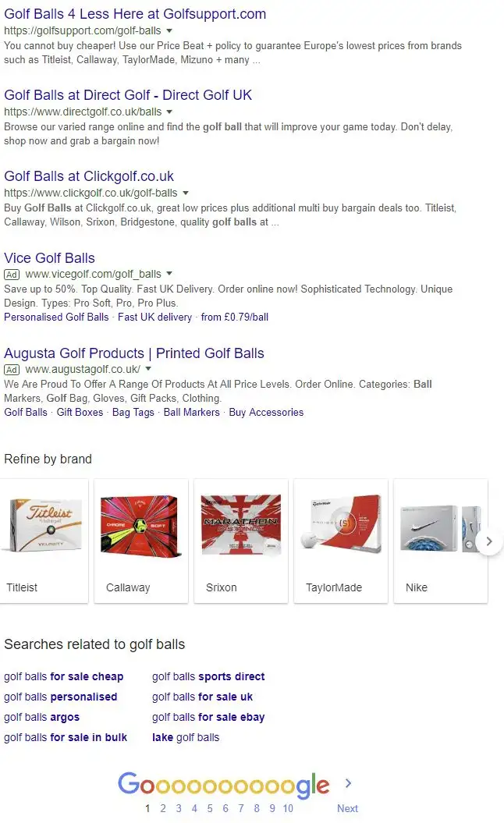Screen dimensions: 504x823
Task: Pick the TaylorMade brand card
Action: pos(341,541)
